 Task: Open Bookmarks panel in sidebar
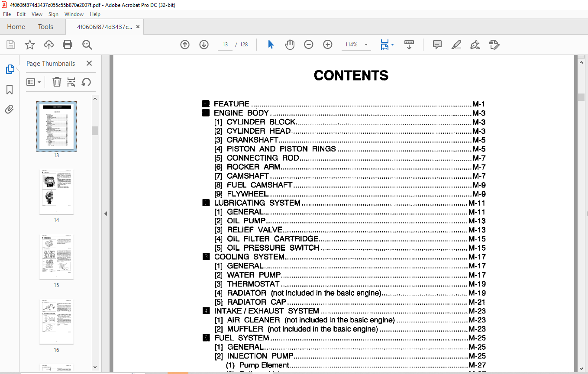click(x=10, y=90)
